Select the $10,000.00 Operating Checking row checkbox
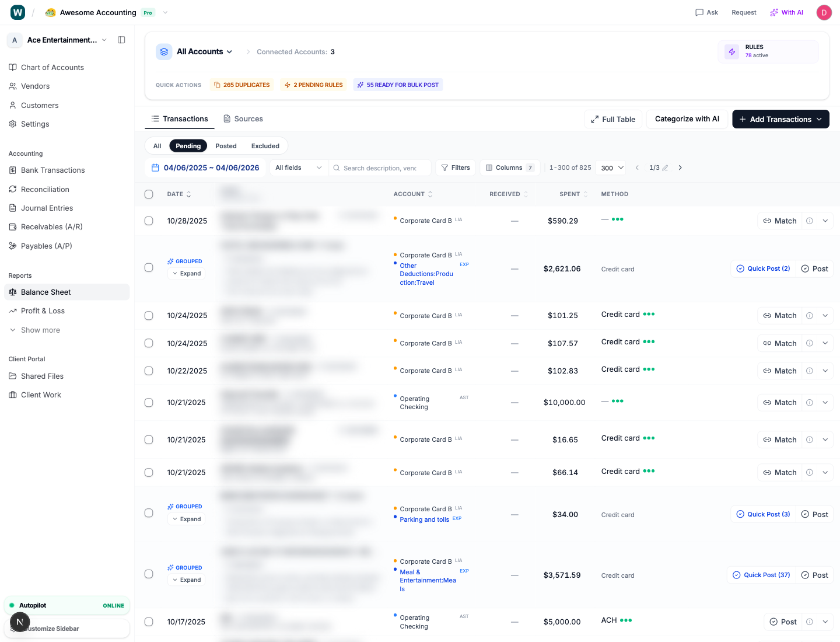The width and height of the screenshot is (840, 642). [149, 402]
